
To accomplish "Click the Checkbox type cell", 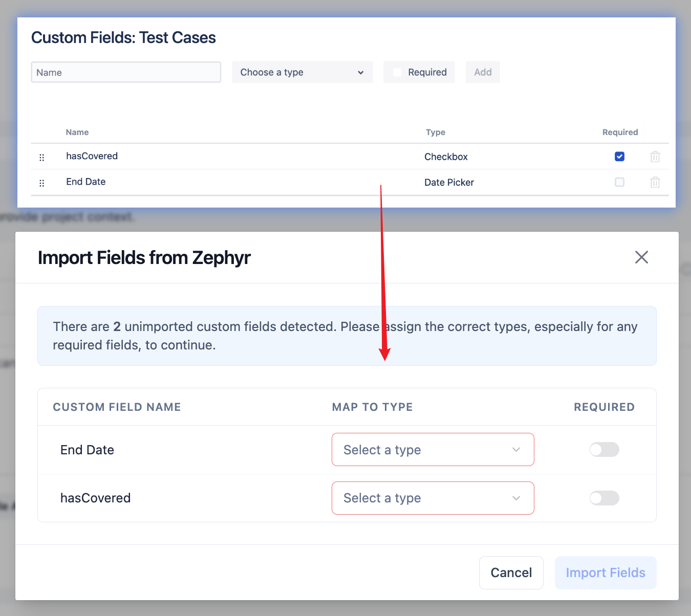I will (446, 157).
